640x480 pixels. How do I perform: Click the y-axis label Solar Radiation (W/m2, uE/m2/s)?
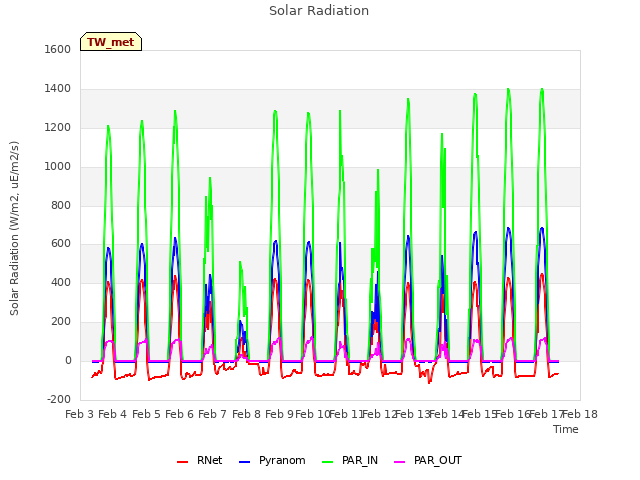pyautogui.click(x=14, y=228)
